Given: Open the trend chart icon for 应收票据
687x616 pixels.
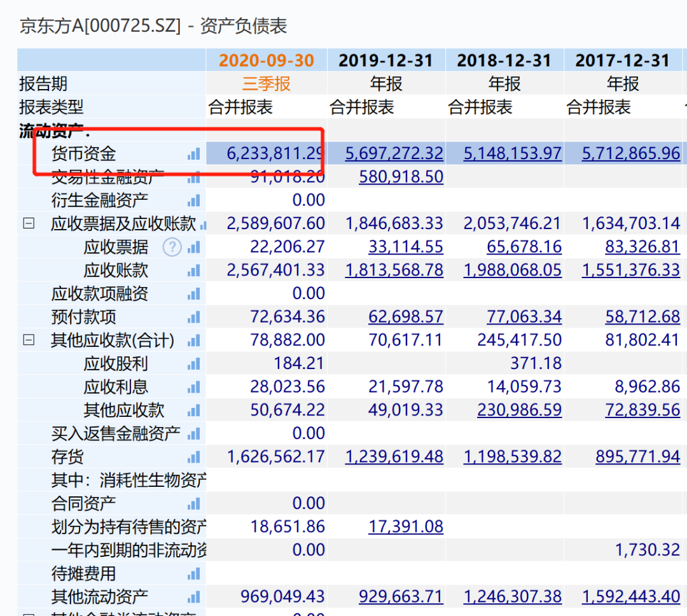Looking at the screenshot, I should 193,247.
